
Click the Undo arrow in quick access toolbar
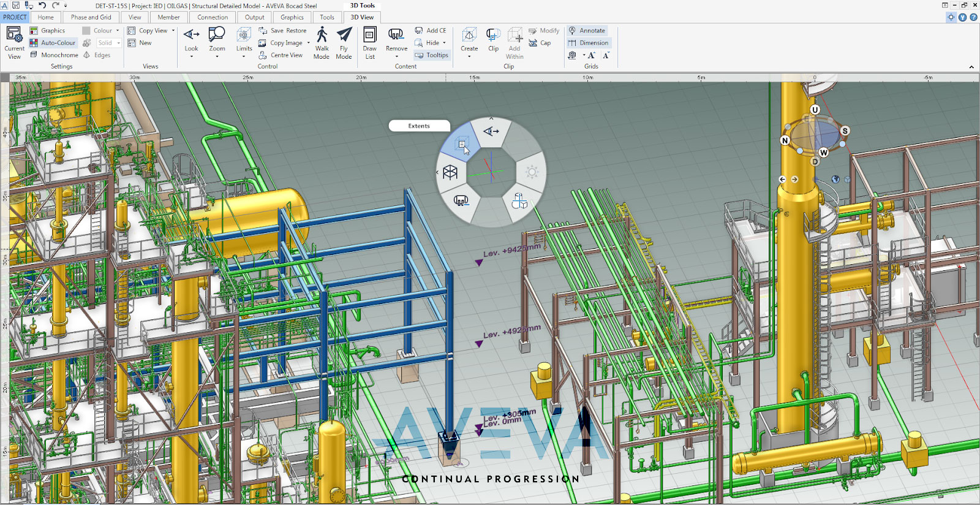[x=42, y=6]
